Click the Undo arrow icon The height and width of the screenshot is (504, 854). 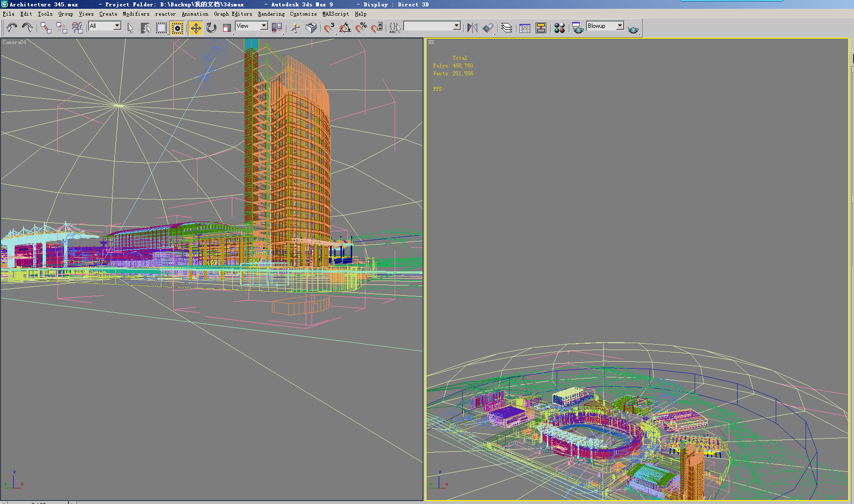12,28
